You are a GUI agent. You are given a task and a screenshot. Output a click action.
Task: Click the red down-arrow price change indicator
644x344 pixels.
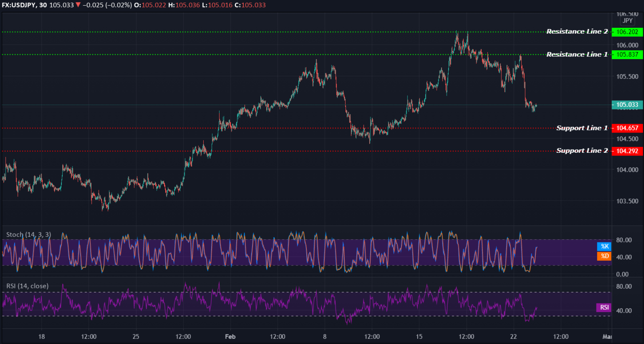click(78, 5)
